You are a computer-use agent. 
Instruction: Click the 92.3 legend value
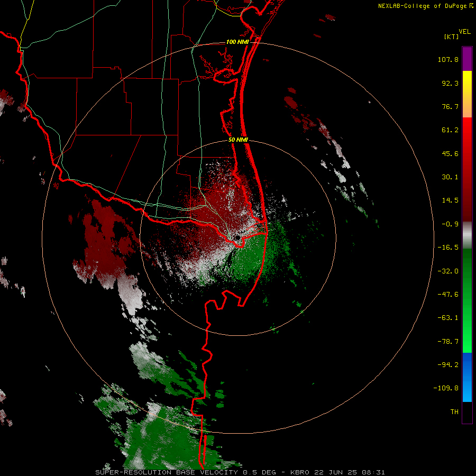click(450, 83)
